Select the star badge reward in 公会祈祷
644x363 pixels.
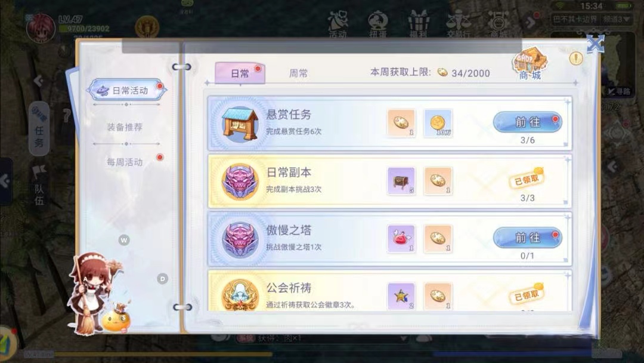[x=401, y=296]
